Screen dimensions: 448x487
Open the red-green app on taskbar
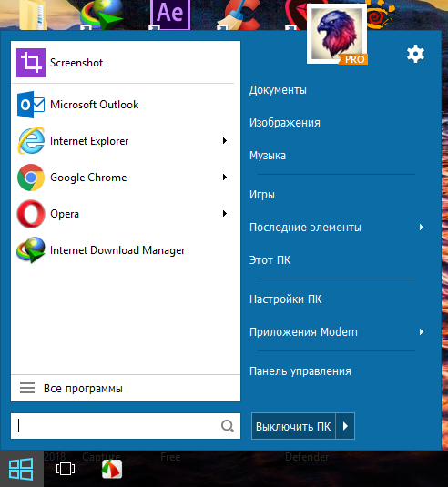tap(112, 469)
